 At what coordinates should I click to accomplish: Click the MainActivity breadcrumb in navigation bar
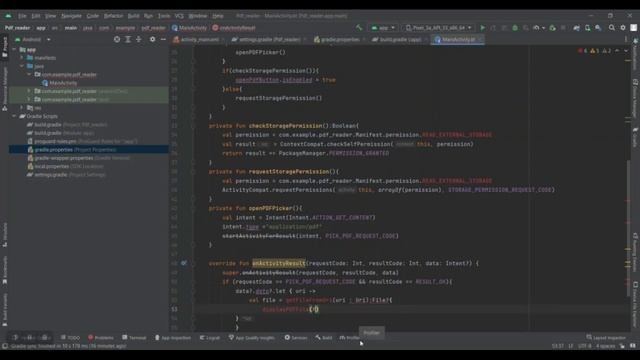(189, 28)
